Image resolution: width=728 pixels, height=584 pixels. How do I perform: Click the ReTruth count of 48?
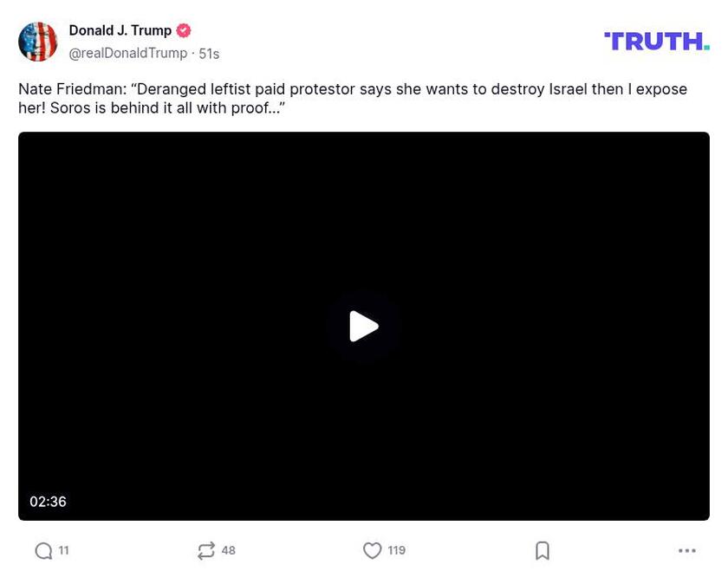pos(228,550)
